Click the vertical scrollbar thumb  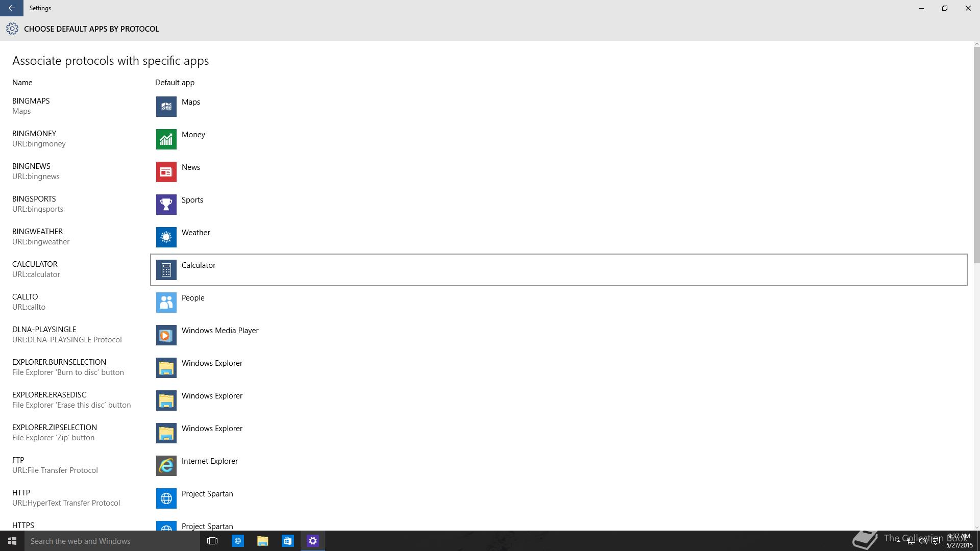click(977, 155)
